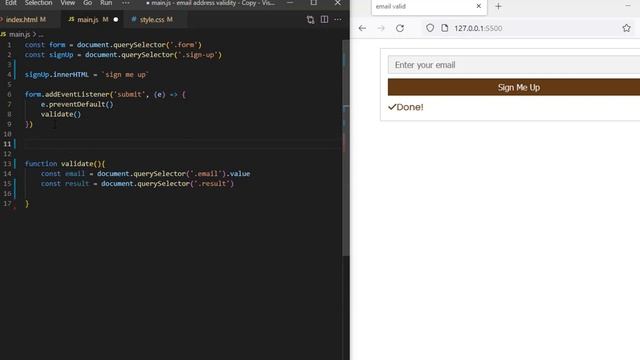Open changes compare icon in editor toolbar
Screen dimensions: 640x360
(310, 20)
